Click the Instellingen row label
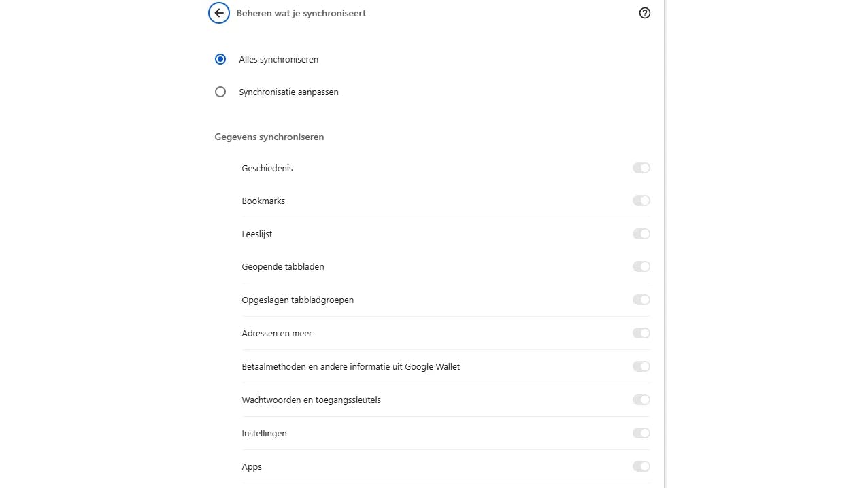The width and height of the screenshot is (868, 488). tap(264, 433)
